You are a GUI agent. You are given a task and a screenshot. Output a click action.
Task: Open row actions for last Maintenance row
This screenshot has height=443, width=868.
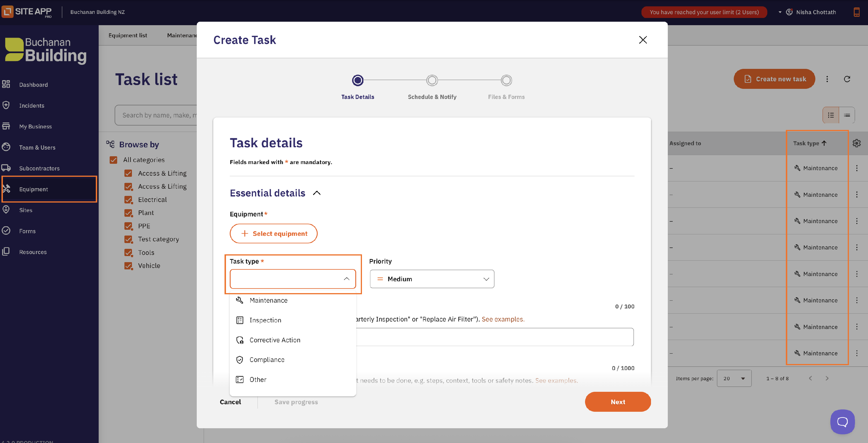coord(857,353)
